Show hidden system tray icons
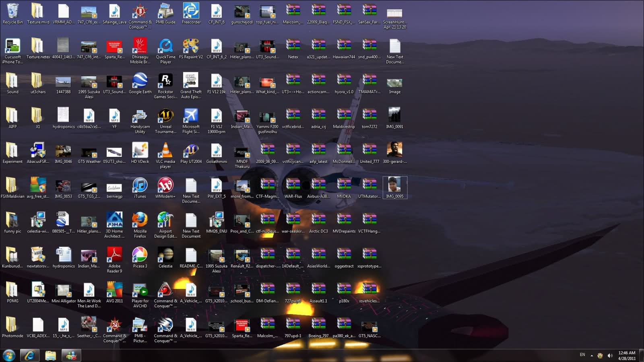Screen dimensions: 644x362 [592, 356]
